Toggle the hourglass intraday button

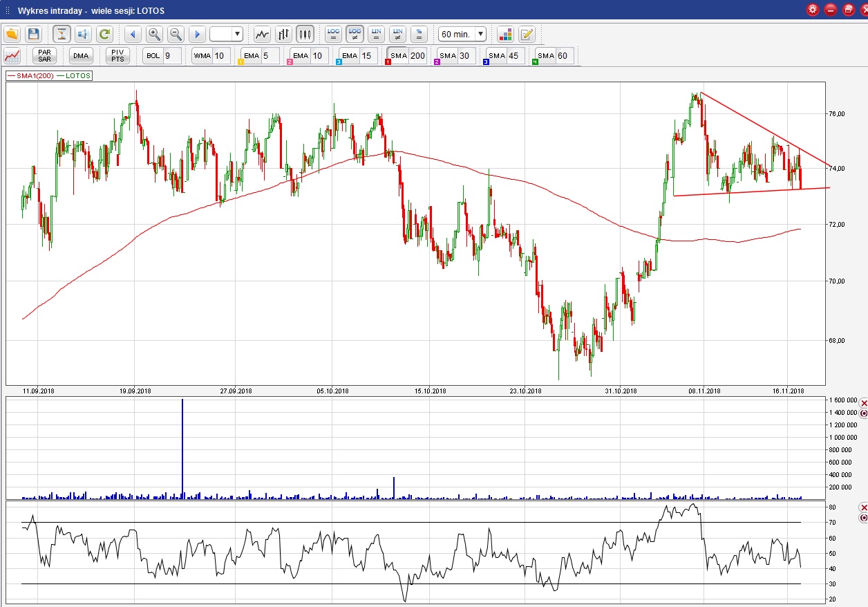coord(62,34)
